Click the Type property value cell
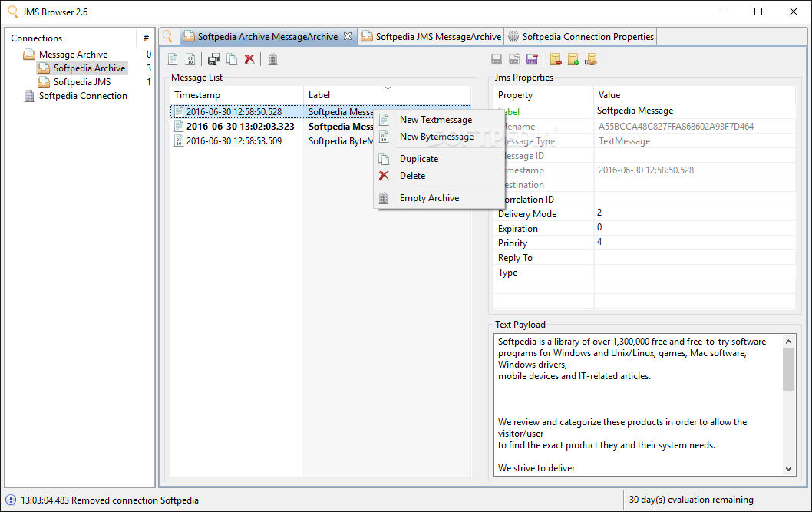This screenshot has height=512, width=812. (x=695, y=272)
